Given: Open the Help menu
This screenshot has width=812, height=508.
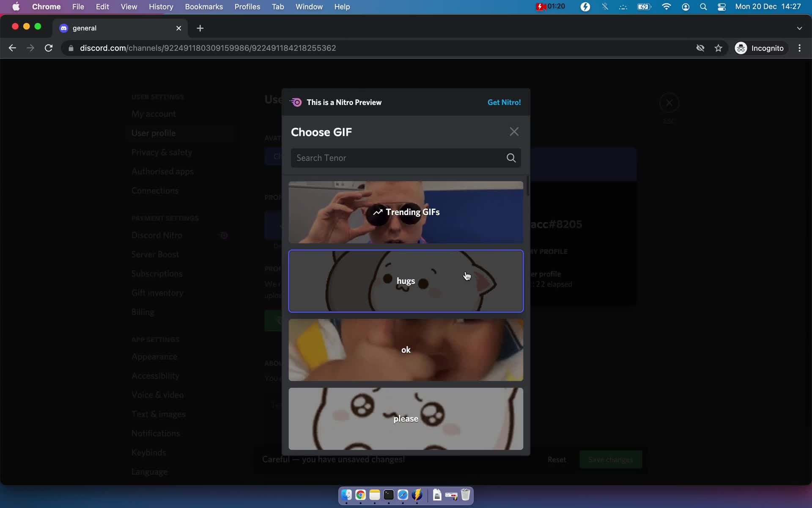Looking at the screenshot, I should point(342,7).
